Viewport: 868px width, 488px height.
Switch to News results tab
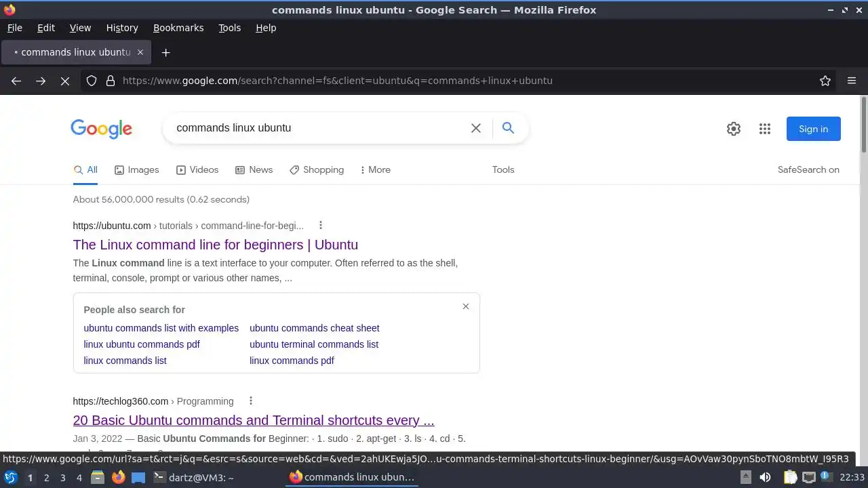coord(254,170)
